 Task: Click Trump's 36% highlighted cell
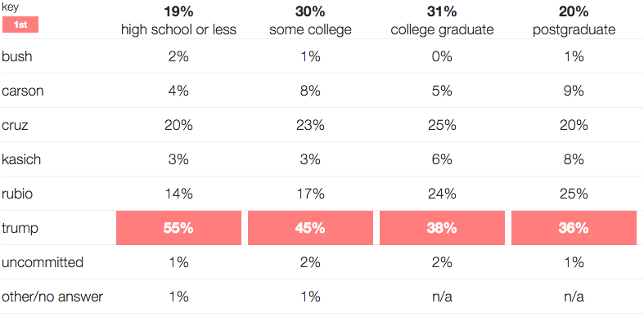coord(574,228)
